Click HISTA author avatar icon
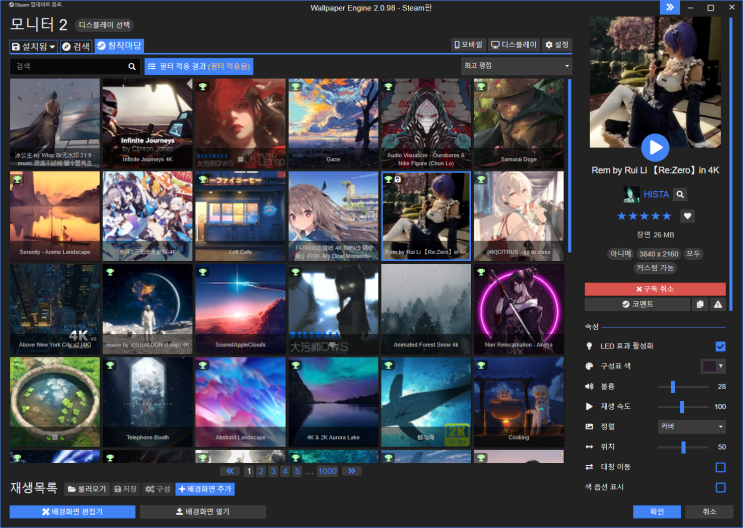Screen dimensions: 743x528 pos(631,194)
